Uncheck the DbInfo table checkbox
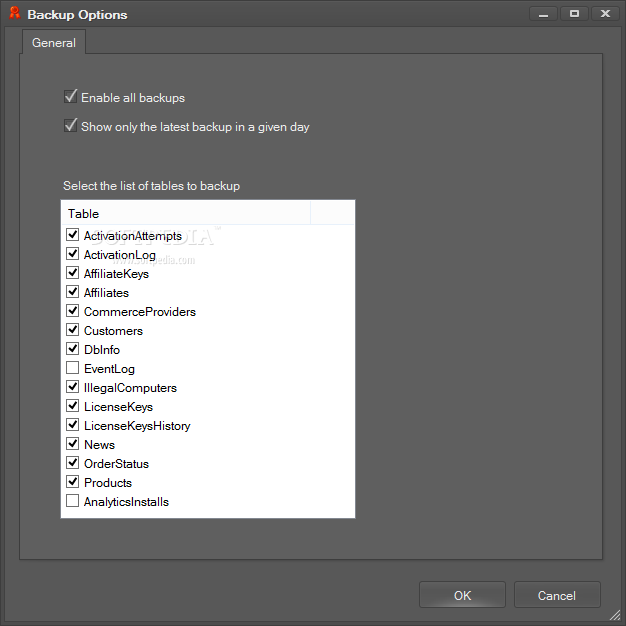 pos(72,349)
